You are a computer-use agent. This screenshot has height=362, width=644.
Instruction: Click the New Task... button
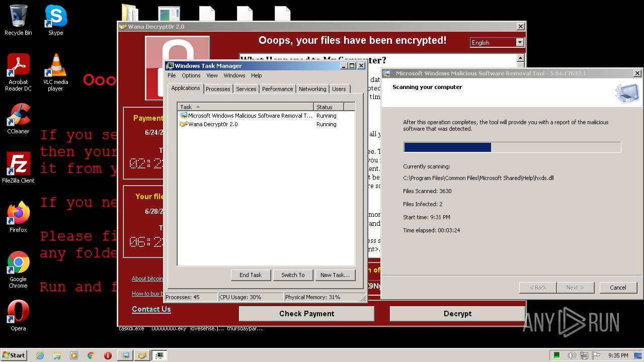pyautogui.click(x=335, y=275)
